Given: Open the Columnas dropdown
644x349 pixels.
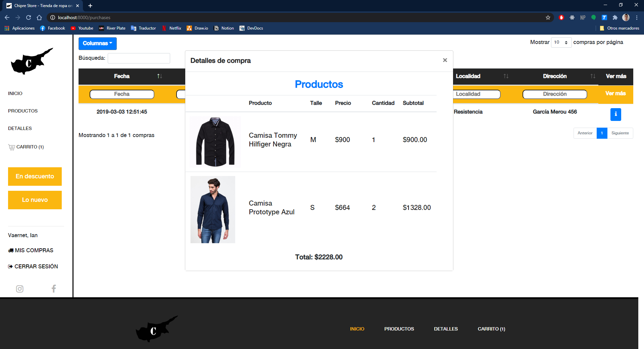Looking at the screenshot, I should (98, 43).
